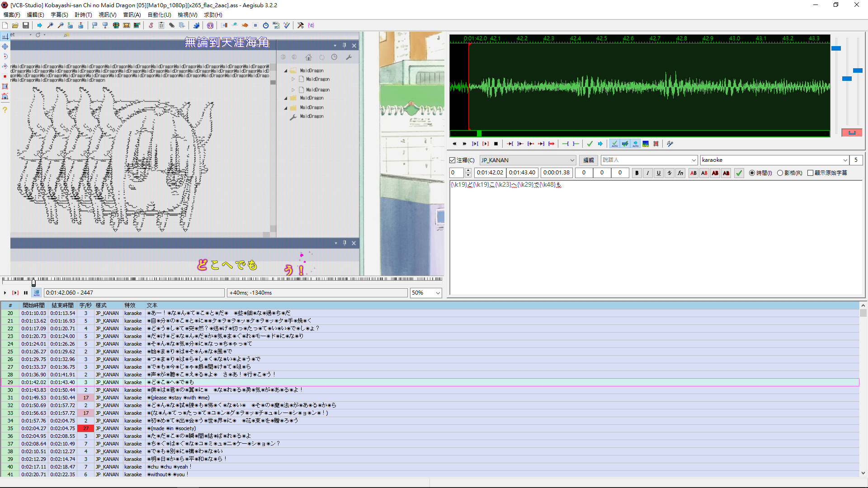Open the karaoke effect dropdown
This screenshot has height=488, width=868.
tap(845, 160)
